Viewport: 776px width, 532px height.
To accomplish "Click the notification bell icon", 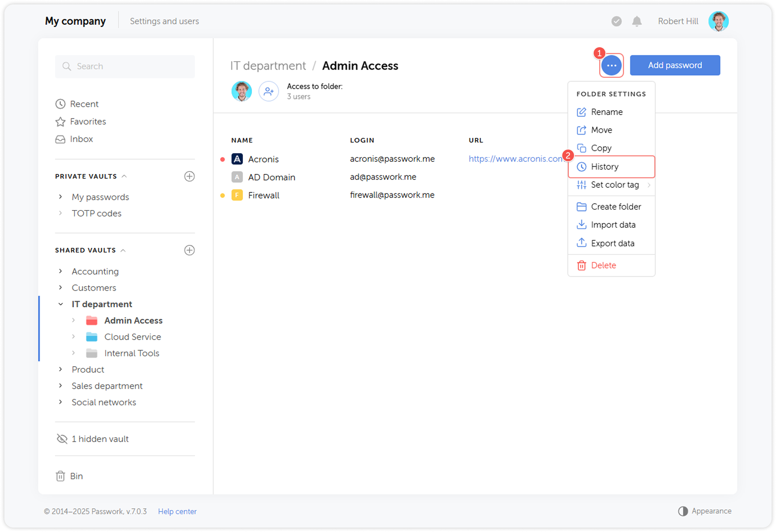I will pos(637,21).
